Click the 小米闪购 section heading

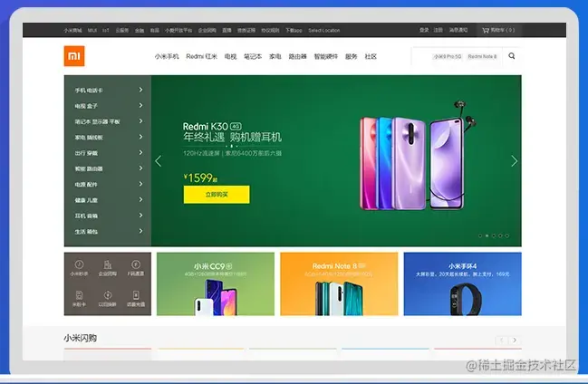81,338
